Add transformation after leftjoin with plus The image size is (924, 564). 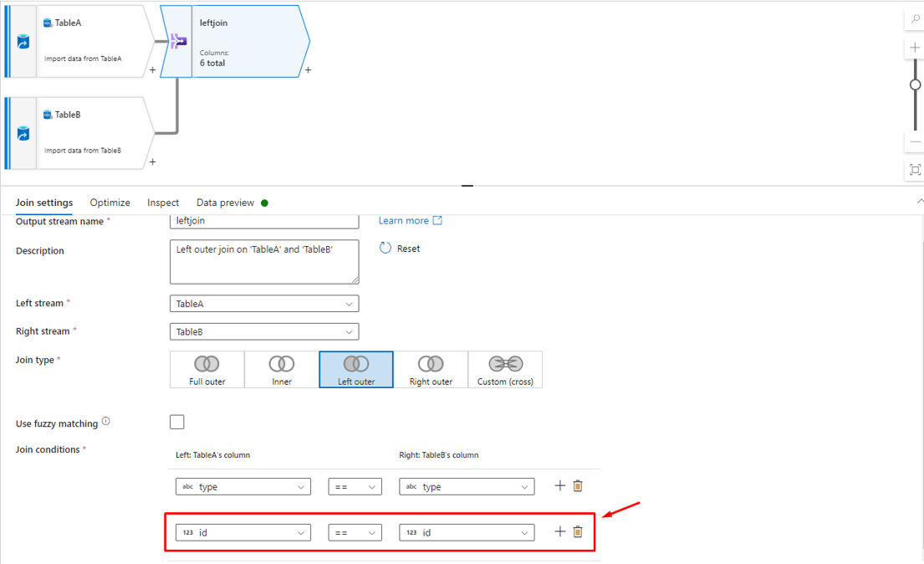[308, 70]
